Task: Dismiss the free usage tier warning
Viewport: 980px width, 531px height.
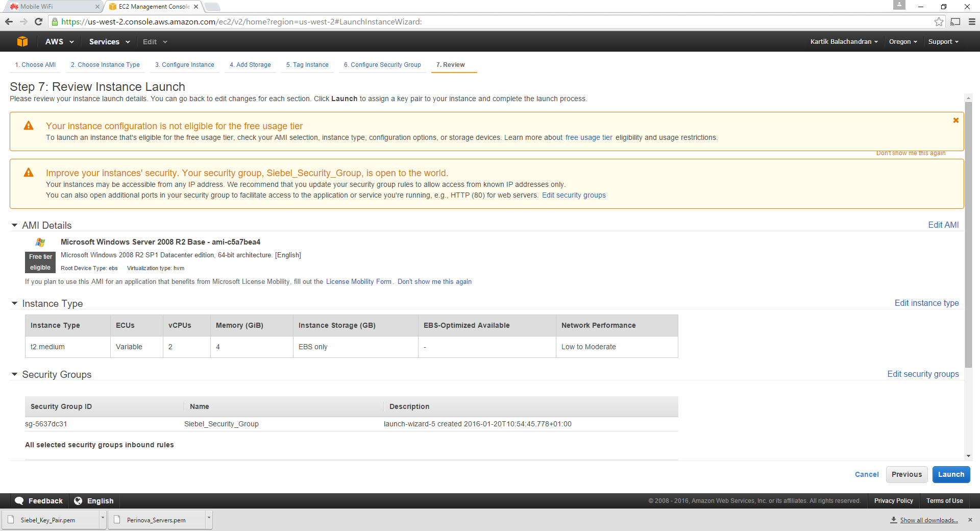Action: point(956,120)
